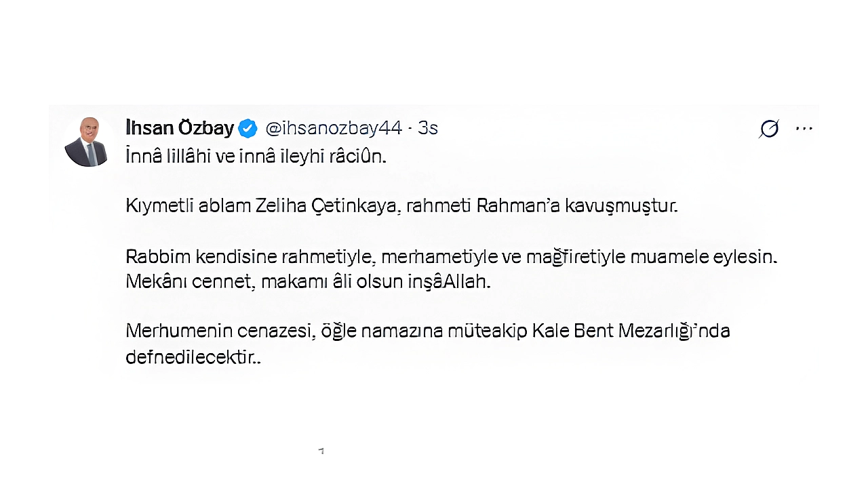Open the three-dot More options menu
Screen dimensions: 868x488
[x=804, y=128]
